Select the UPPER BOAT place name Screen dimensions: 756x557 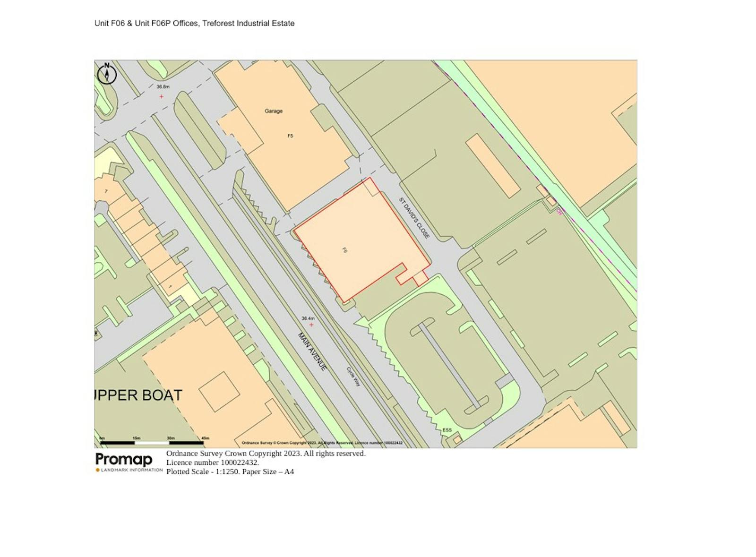[x=138, y=395]
